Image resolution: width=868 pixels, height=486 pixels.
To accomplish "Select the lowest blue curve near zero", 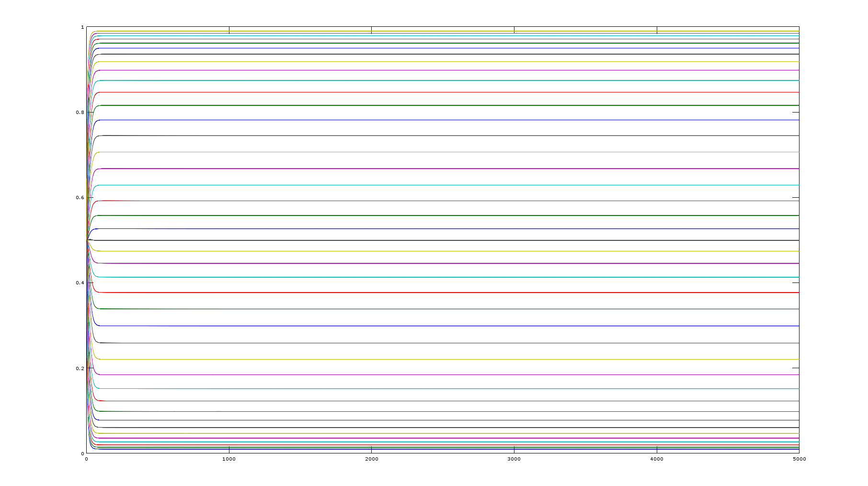I will pos(431,449).
